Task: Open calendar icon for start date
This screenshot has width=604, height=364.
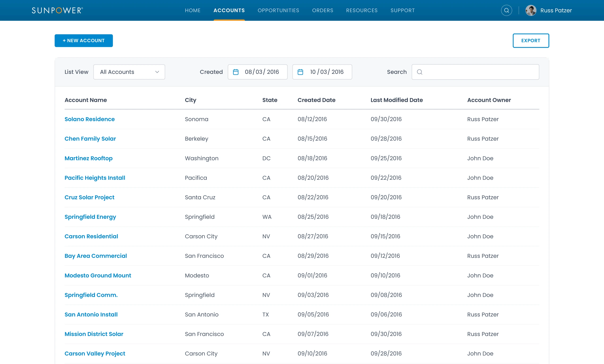Action: coord(235,72)
